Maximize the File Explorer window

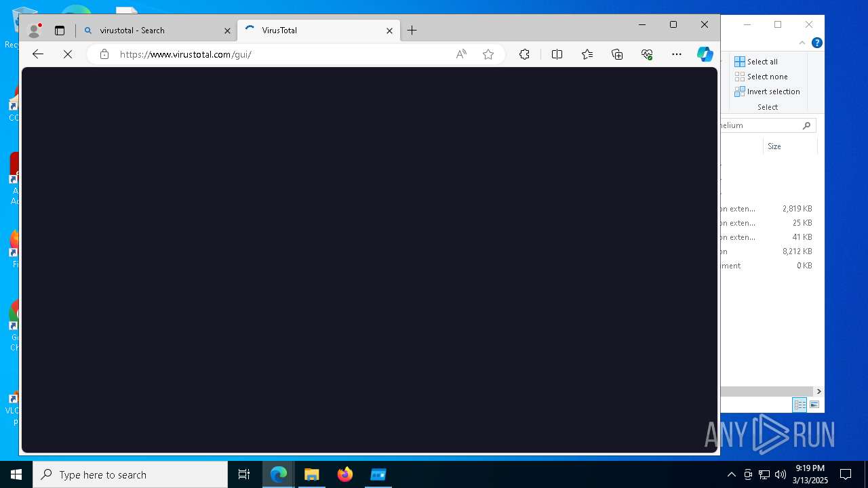[x=778, y=24]
